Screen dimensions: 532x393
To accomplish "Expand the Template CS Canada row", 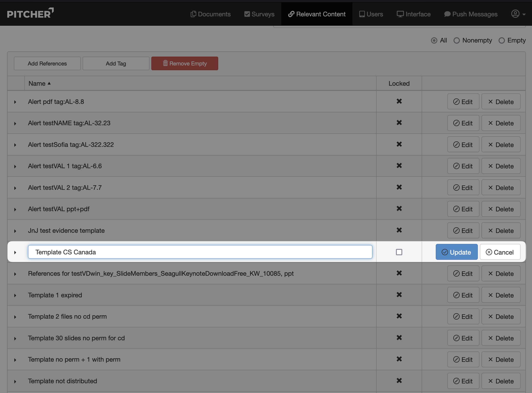I will pyautogui.click(x=15, y=252).
